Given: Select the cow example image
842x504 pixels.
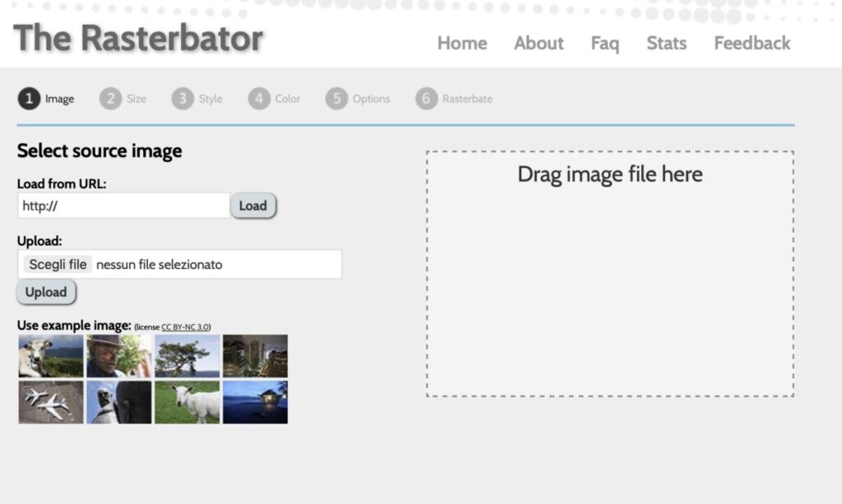Looking at the screenshot, I should (x=51, y=355).
